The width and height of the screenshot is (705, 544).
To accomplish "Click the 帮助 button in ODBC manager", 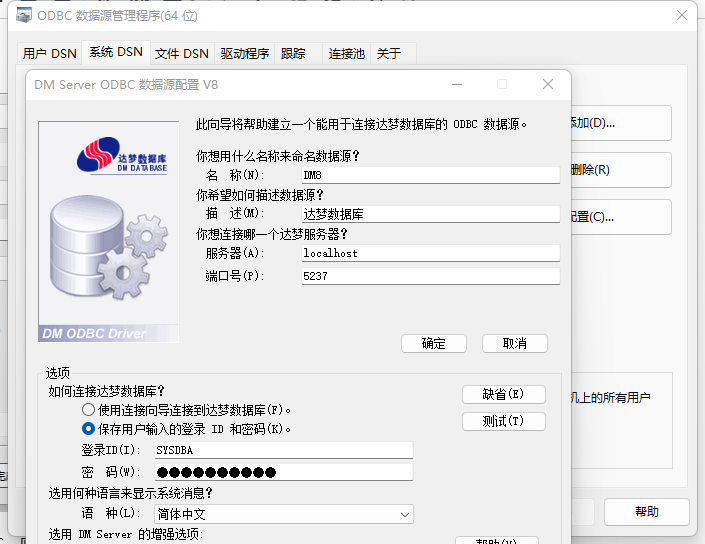I will point(647,512).
